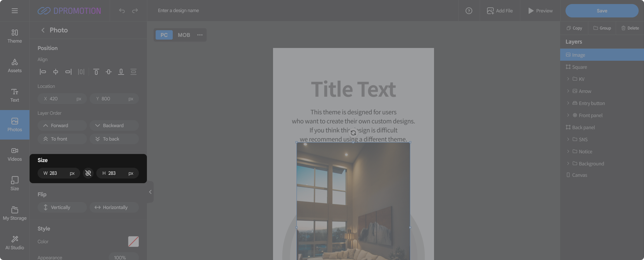Go back from Photo panel

(43, 30)
